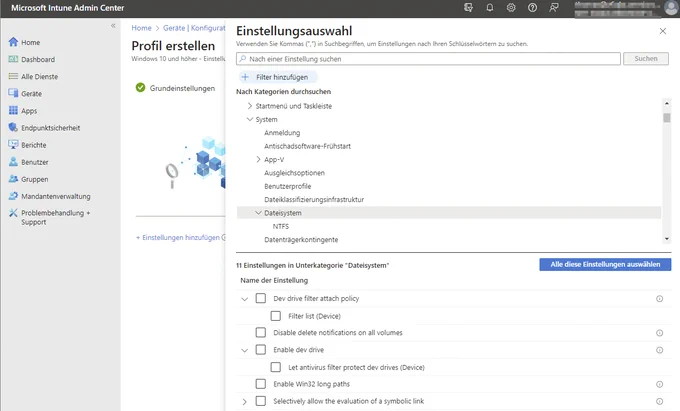Collapse the Dateisystem category chevron
Viewport: 680px width, 411px height.
(258, 213)
